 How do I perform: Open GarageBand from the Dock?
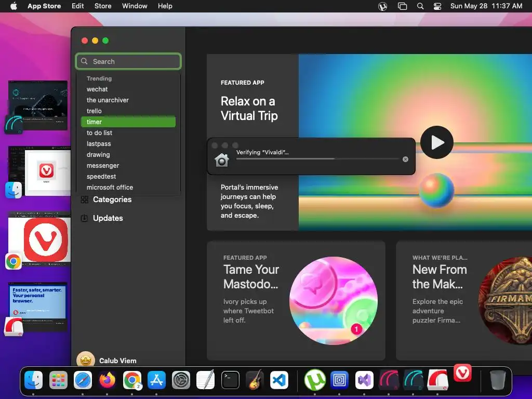[255, 380]
